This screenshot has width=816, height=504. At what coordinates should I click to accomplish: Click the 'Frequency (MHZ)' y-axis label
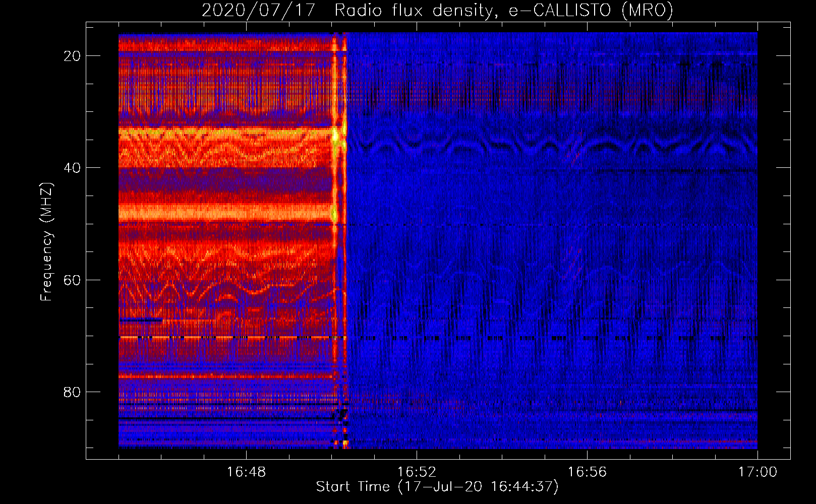click(x=46, y=241)
